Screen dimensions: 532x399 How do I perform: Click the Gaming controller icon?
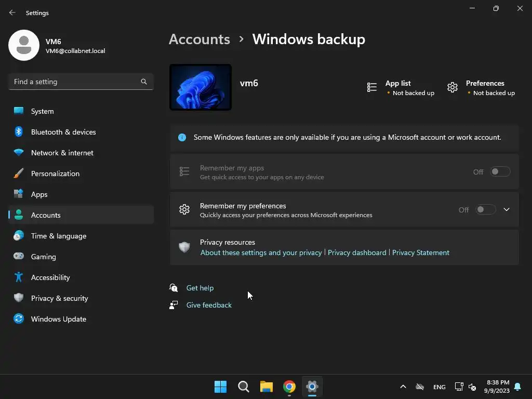pyautogui.click(x=19, y=256)
